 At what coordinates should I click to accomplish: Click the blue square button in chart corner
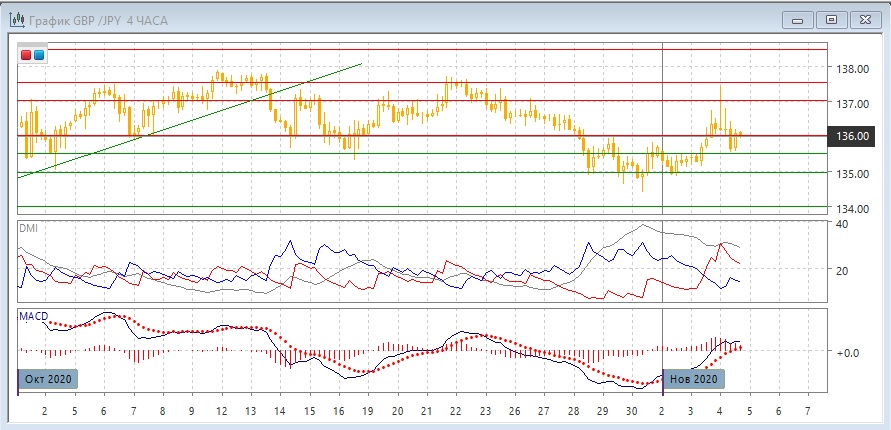pyautogui.click(x=39, y=55)
